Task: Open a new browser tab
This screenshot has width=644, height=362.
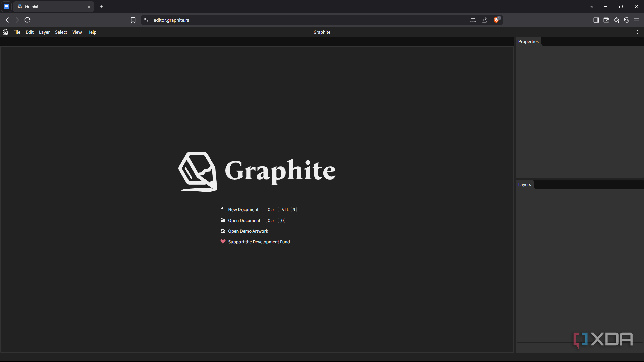Action: click(101, 7)
